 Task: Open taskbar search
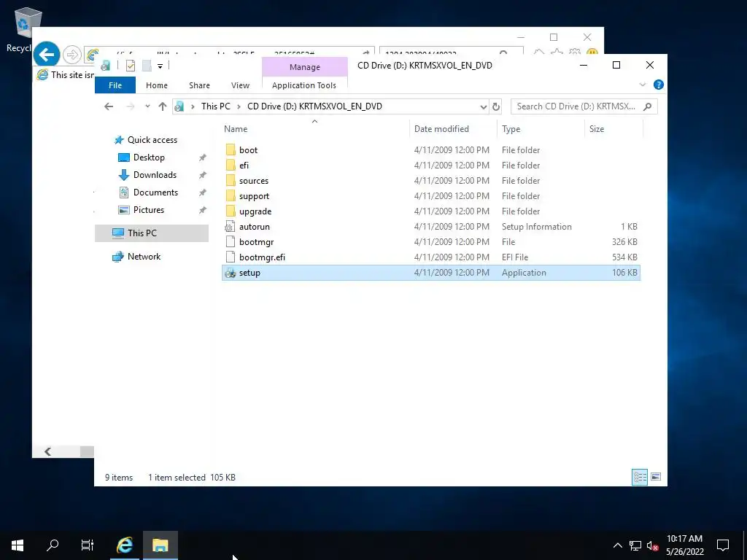point(53,545)
